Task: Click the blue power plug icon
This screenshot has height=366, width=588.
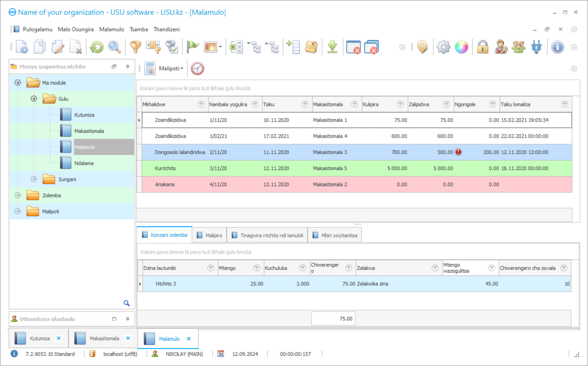Action: 537,47
